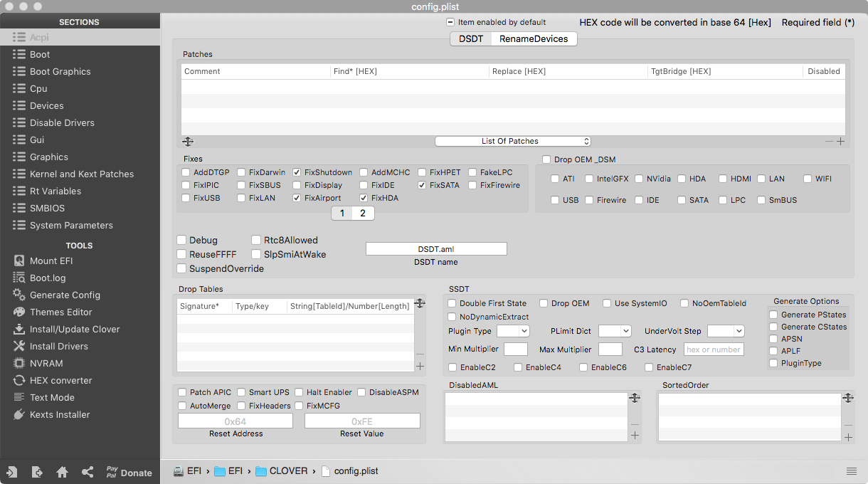
Task: Open Mount EFI tool icon
Action: [18, 261]
